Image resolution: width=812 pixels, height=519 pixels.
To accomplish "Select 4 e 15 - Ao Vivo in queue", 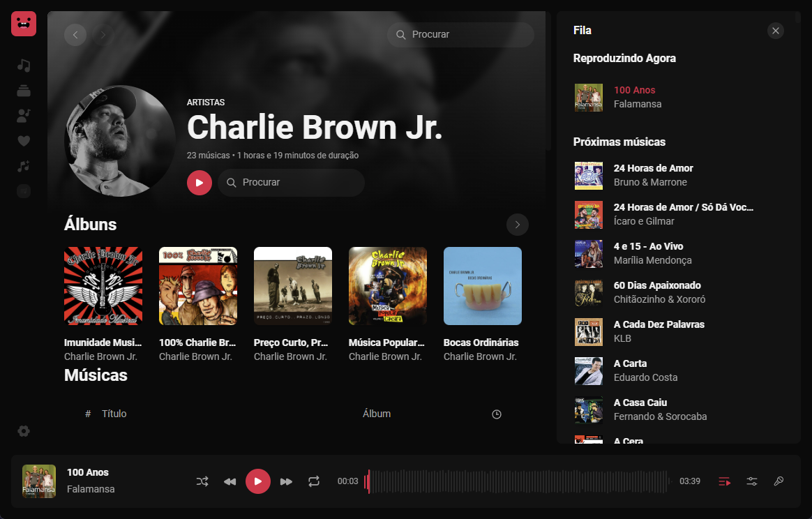I will (x=678, y=254).
